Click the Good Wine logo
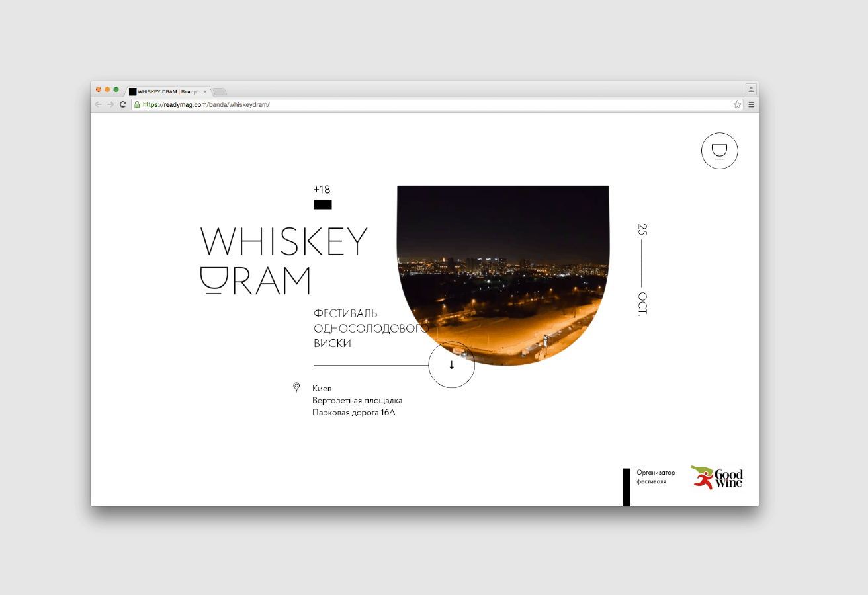 716,477
